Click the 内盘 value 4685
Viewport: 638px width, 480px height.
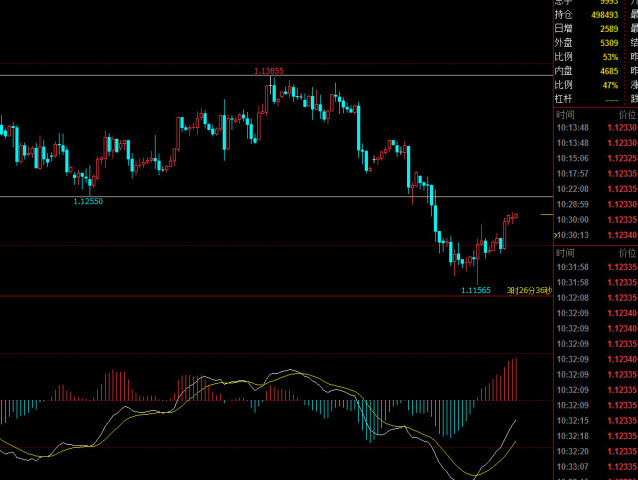click(x=609, y=71)
